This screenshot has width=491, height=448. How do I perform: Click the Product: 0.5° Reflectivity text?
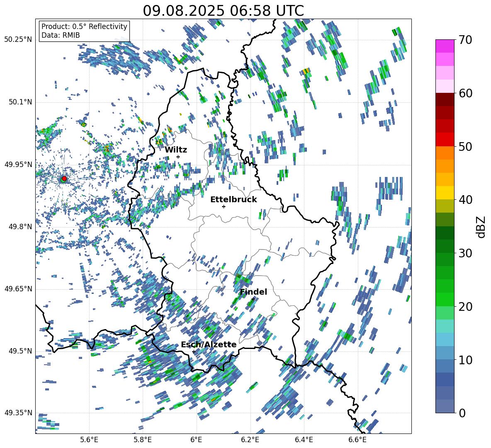coord(84,26)
